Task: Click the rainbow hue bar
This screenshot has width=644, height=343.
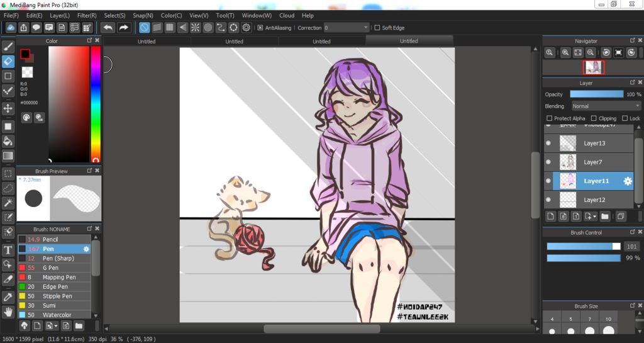Action: (96, 104)
